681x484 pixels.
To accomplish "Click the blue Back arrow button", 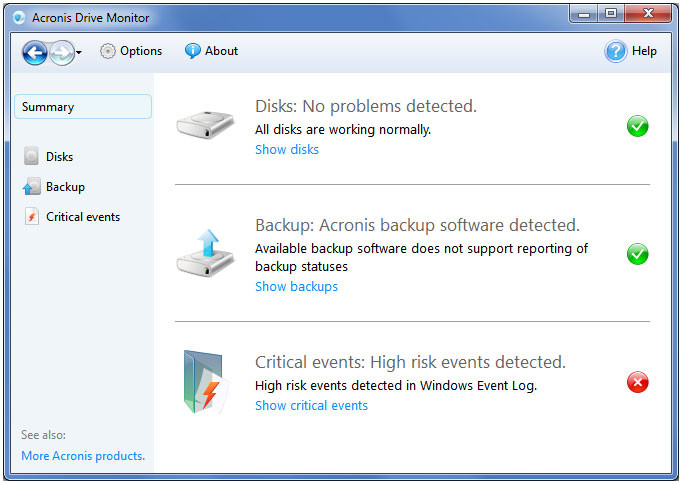I will tap(34, 53).
